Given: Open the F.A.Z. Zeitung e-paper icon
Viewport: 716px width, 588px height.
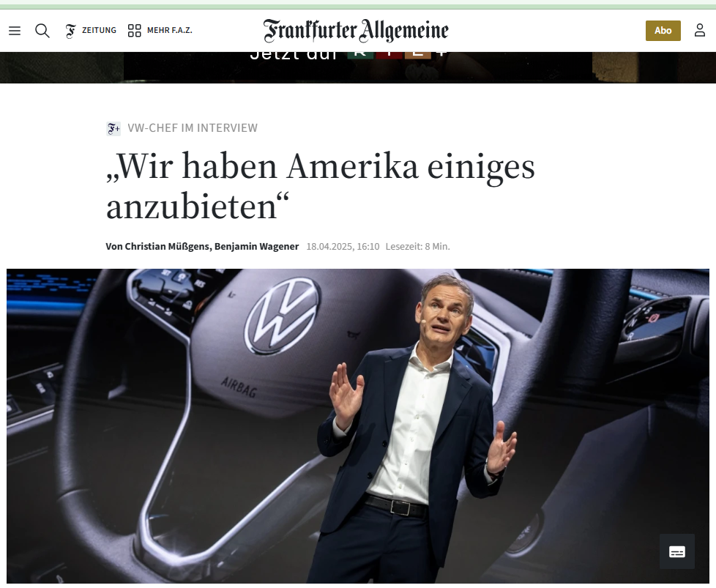Looking at the screenshot, I should coord(70,31).
